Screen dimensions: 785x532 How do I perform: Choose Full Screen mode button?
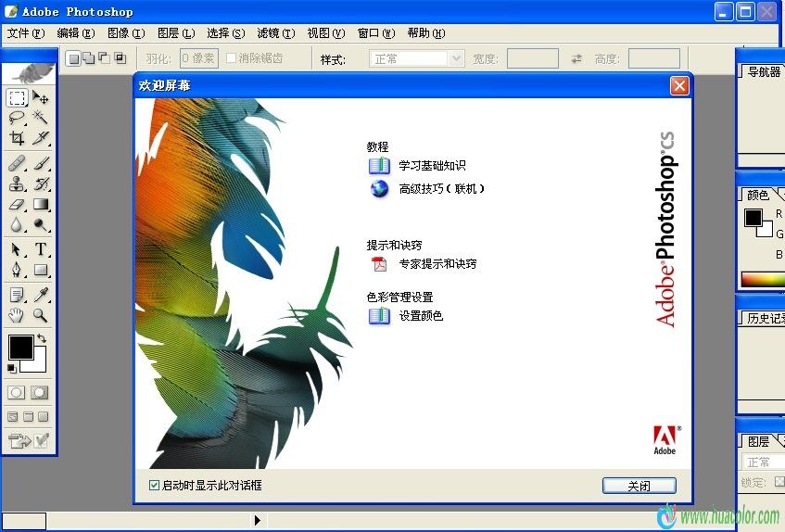pyautogui.click(x=44, y=416)
